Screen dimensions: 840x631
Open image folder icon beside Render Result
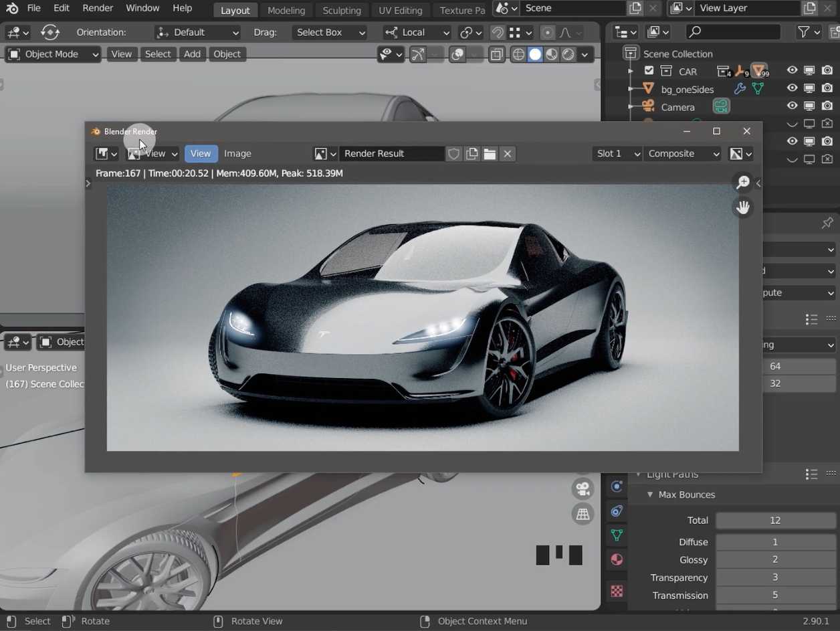click(x=490, y=154)
